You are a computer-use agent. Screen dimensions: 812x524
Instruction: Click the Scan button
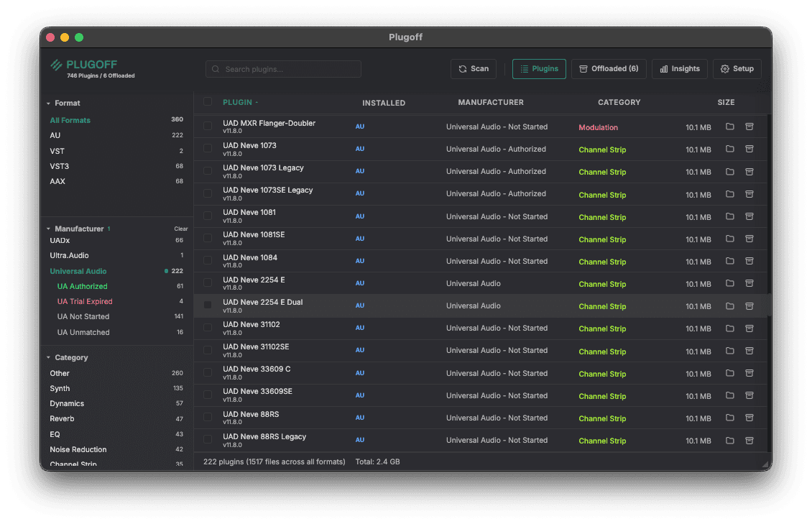point(473,68)
